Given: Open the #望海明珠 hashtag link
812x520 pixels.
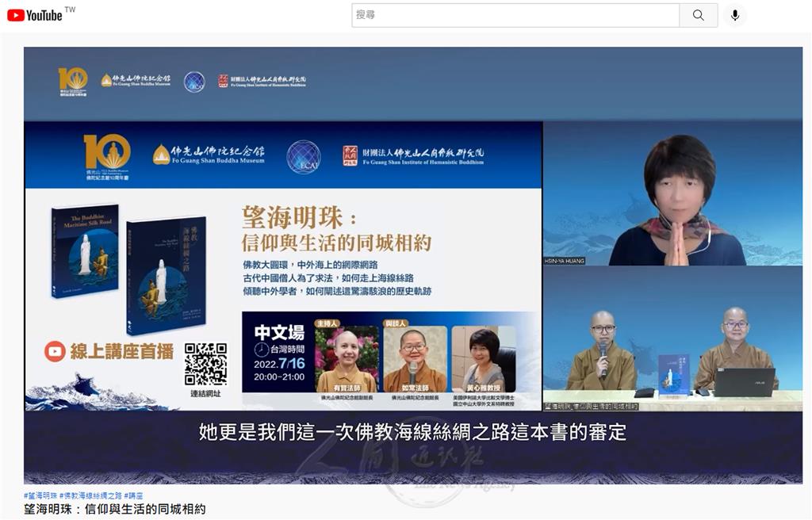Looking at the screenshot, I should tap(40, 495).
